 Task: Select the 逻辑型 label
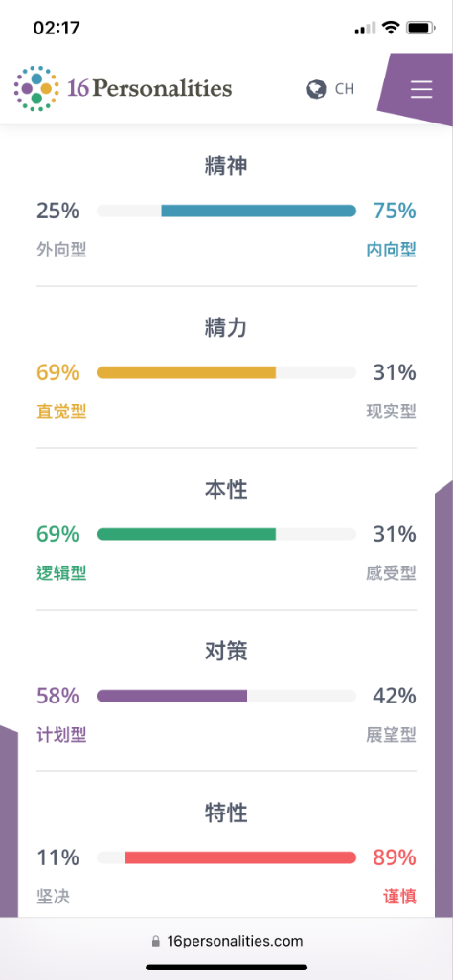click(61, 573)
